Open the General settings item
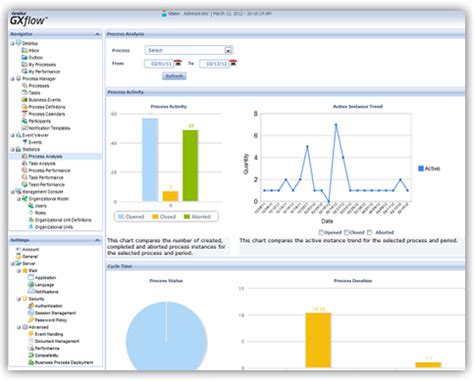The height and width of the screenshot is (381, 474). click(30, 257)
